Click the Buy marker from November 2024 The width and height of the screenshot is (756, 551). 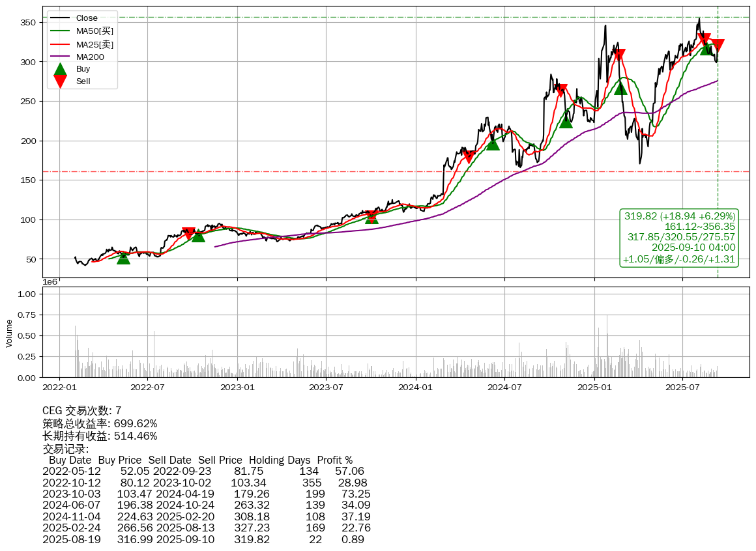coord(566,121)
